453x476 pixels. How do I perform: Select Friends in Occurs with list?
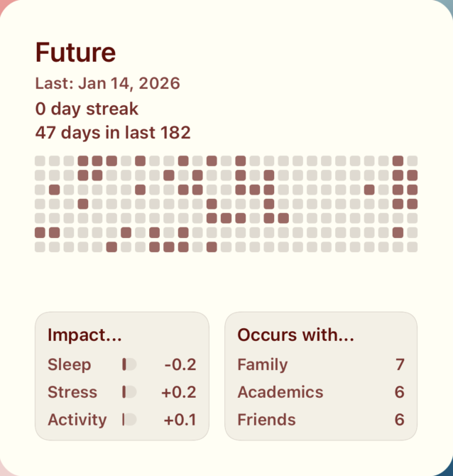click(266, 420)
